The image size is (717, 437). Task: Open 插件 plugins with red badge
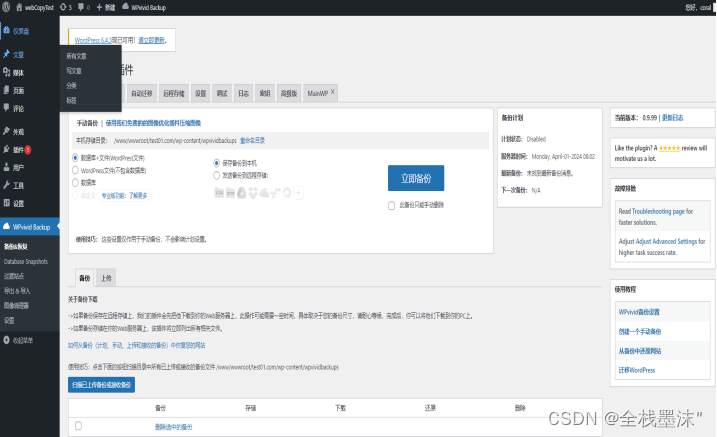[17, 149]
